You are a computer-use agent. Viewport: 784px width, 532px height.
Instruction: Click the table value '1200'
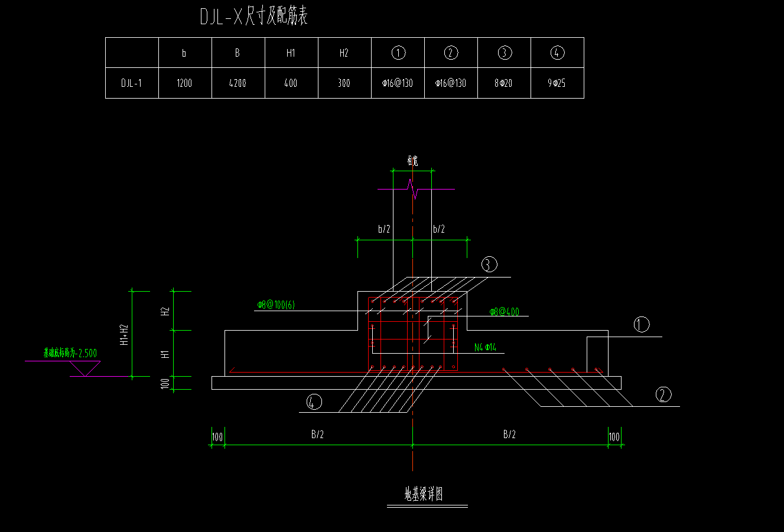click(185, 83)
